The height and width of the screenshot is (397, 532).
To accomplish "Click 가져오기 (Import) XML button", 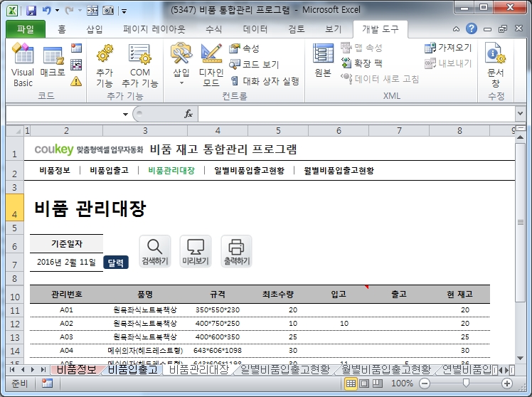I will pos(448,48).
